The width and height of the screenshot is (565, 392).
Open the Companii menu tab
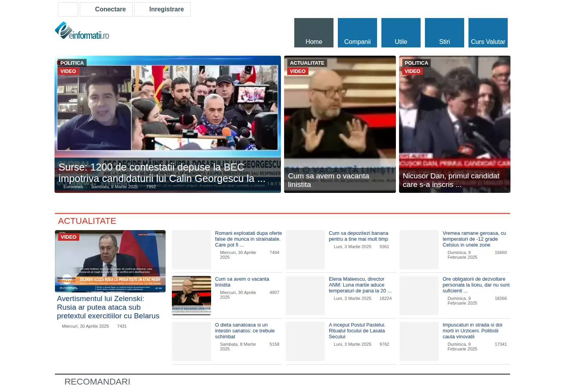357,33
